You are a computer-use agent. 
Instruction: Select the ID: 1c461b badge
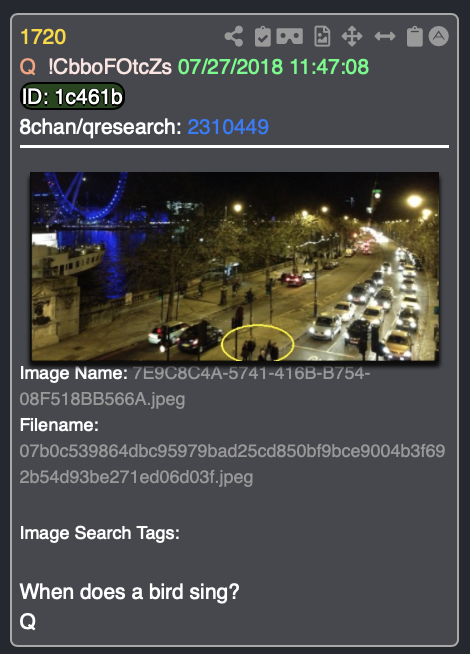[x=72, y=96]
